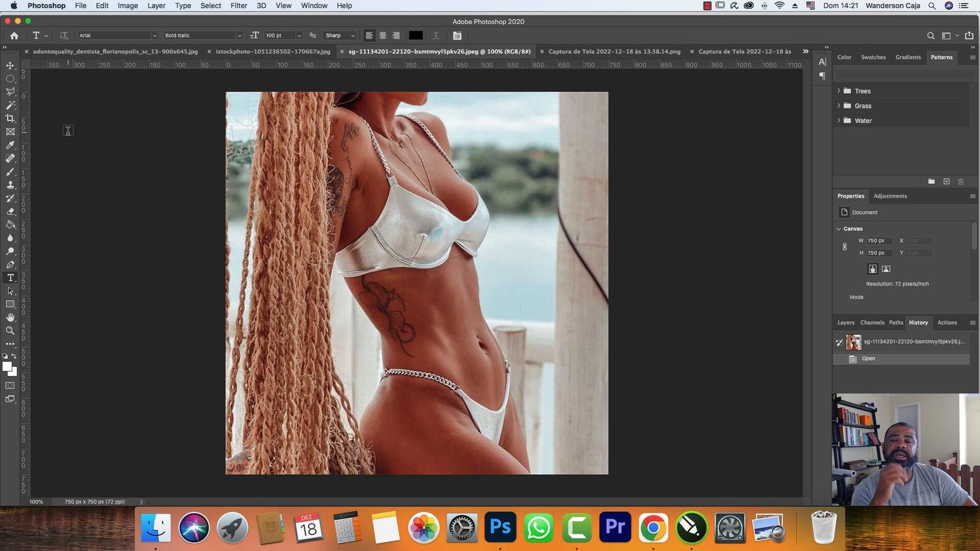The image size is (980, 551).
Task: Enable left align text
Action: (369, 36)
